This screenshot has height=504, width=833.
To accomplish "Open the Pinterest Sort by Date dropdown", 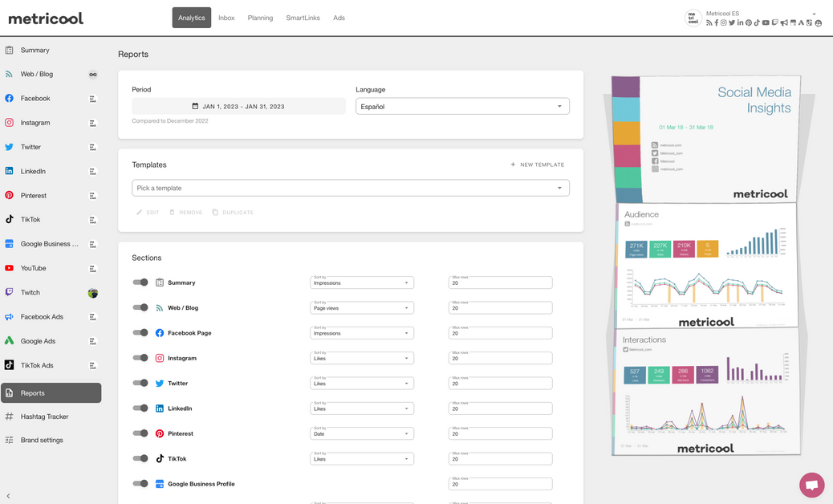I will pyautogui.click(x=362, y=433).
